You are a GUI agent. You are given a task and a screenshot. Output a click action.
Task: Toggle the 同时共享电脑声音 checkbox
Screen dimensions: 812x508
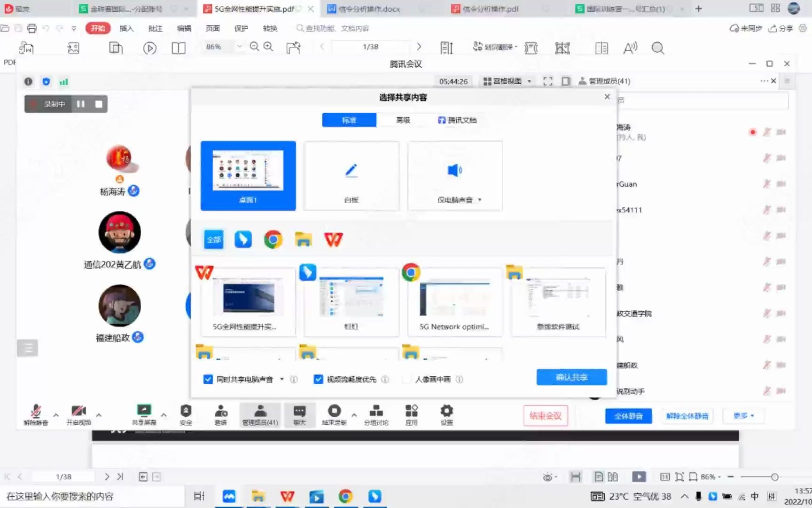point(208,379)
